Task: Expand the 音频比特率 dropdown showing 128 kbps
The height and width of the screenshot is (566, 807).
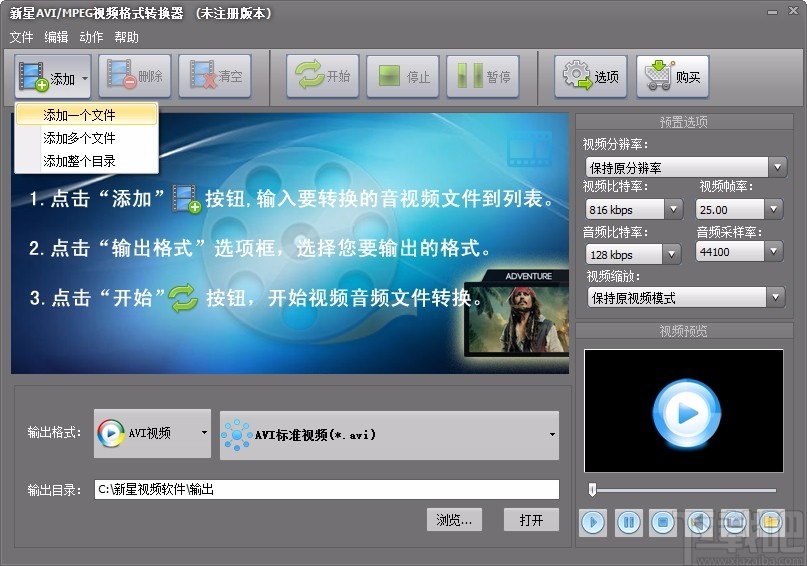Action: point(671,254)
